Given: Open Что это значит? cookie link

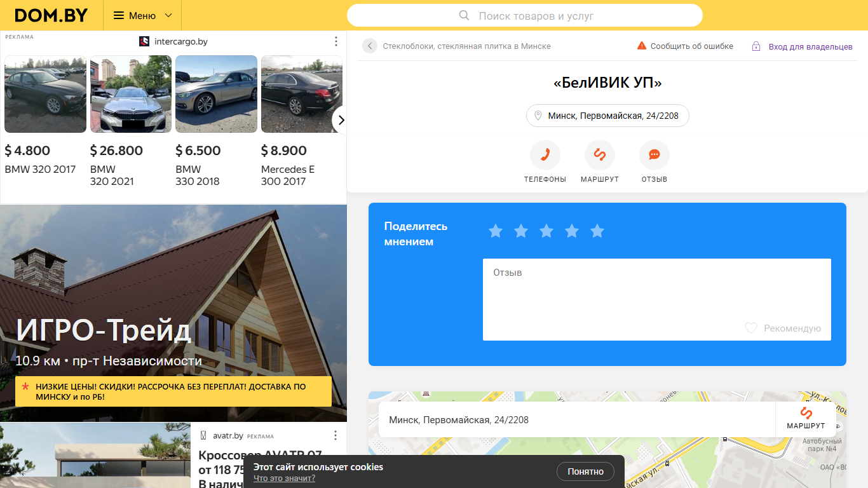Looking at the screenshot, I should point(284,478).
